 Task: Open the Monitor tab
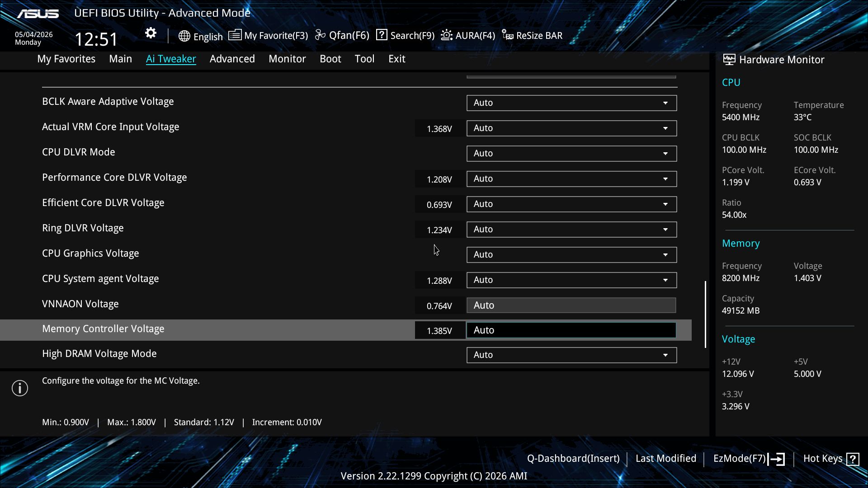click(x=287, y=59)
